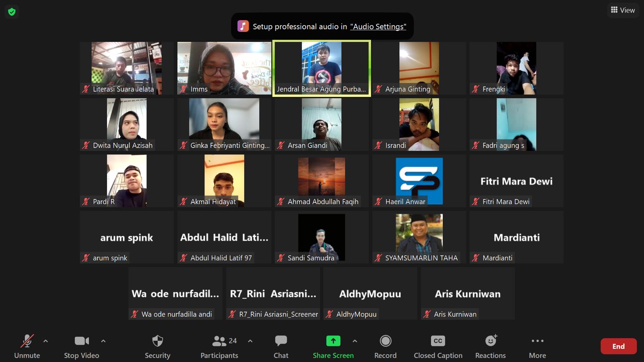Select Arsan Giandi video tile
This screenshot has width=644, height=362.
tap(322, 125)
